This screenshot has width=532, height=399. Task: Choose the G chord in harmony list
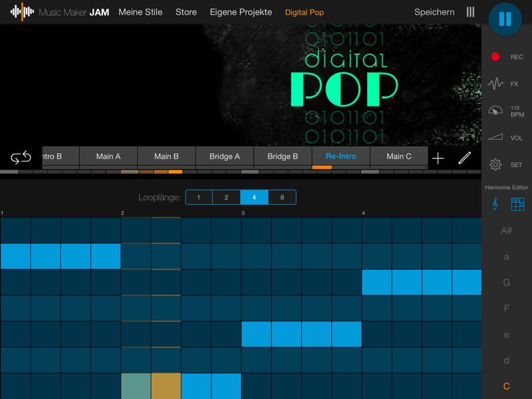(x=506, y=283)
